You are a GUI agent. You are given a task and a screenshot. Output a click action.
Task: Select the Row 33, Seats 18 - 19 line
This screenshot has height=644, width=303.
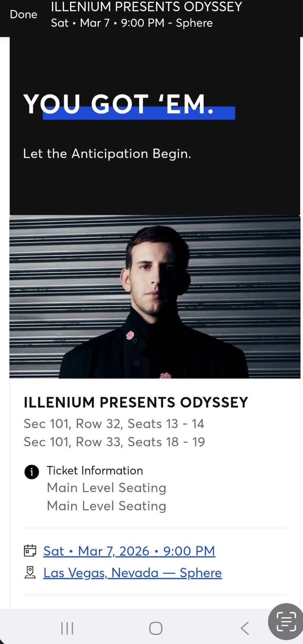(114, 442)
